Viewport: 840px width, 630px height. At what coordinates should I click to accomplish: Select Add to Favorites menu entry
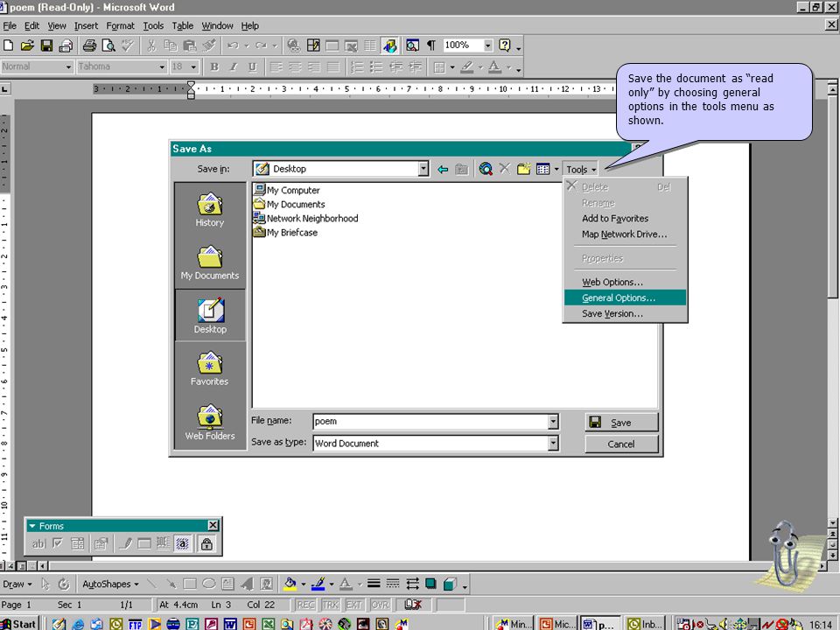click(625, 219)
